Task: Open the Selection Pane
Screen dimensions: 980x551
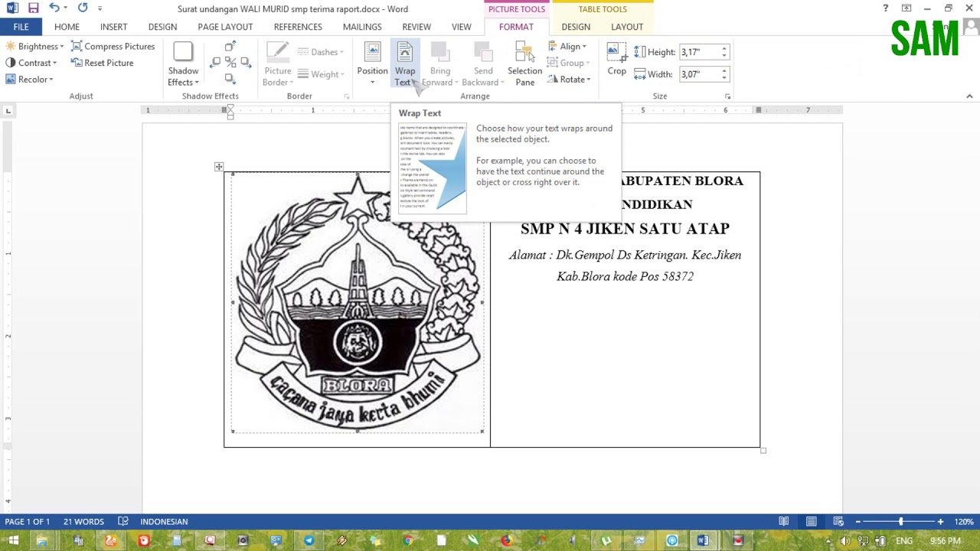Action: [524, 64]
